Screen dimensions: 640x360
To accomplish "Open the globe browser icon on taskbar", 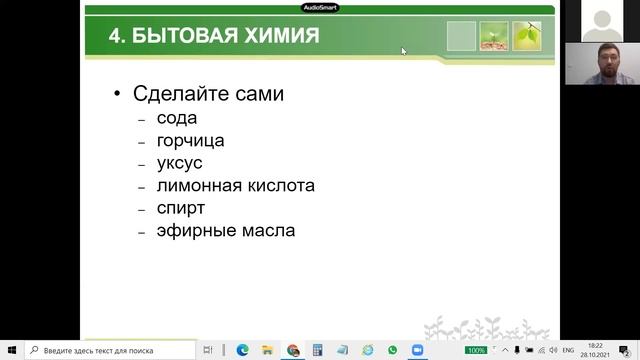I will [368, 350].
